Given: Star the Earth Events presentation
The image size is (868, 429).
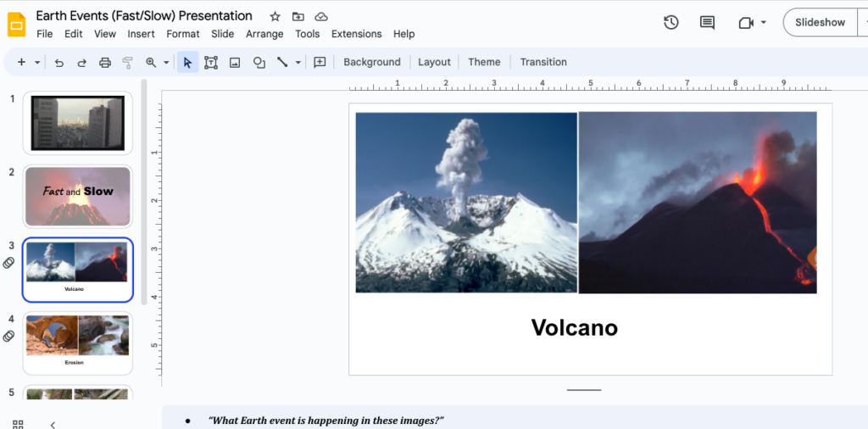Looking at the screenshot, I should point(275,17).
